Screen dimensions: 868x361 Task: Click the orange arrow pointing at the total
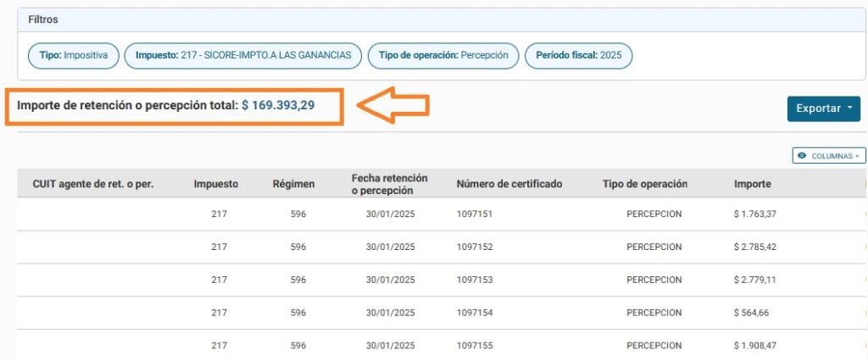393,106
